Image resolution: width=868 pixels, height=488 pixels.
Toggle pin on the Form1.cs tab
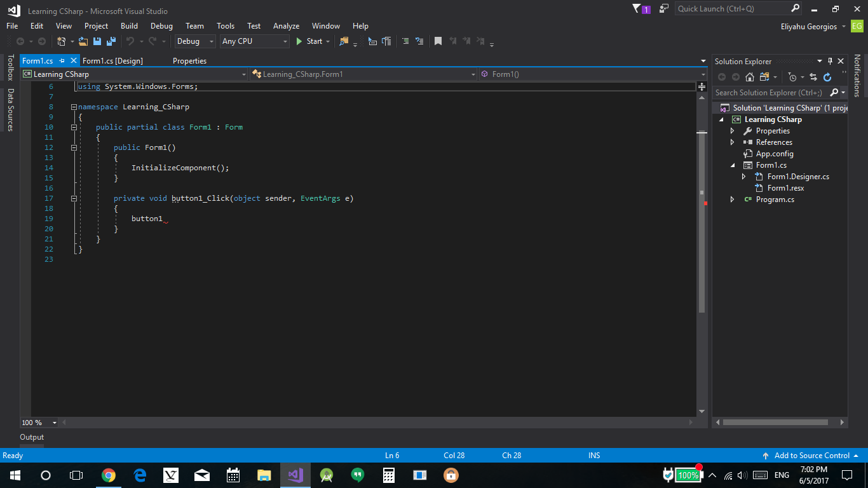tap(62, 60)
